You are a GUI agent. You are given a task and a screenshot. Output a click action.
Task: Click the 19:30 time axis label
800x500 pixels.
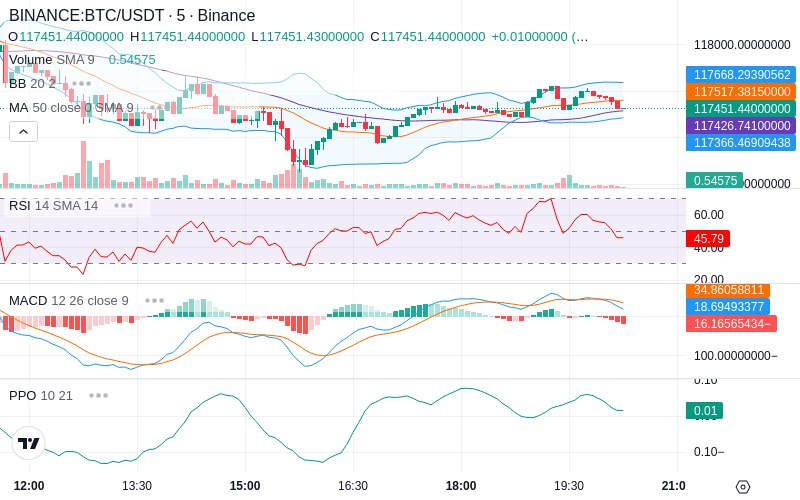pyautogui.click(x=569, y=486)
